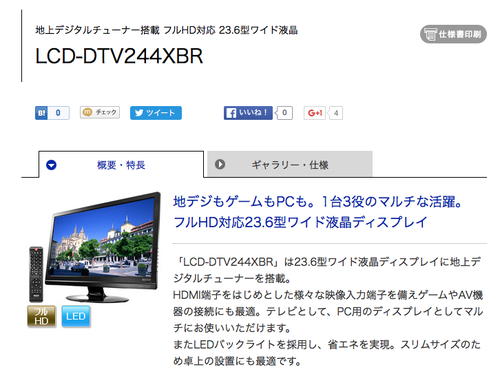Print the spec sheet with 仕様書印刷 button
The image size is (500, 374).
pos(453,34)
